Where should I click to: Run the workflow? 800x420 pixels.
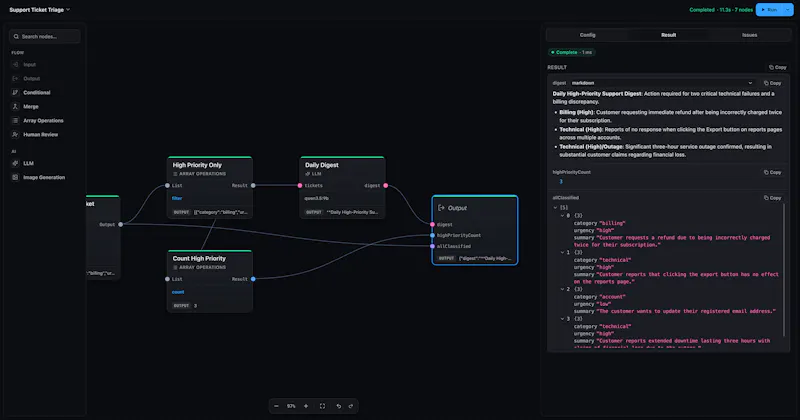(769, 10)
